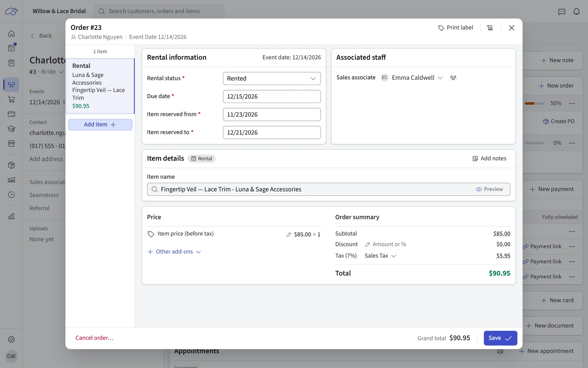Click Cancel order link
588x368 pixels.
coord(94,338)
